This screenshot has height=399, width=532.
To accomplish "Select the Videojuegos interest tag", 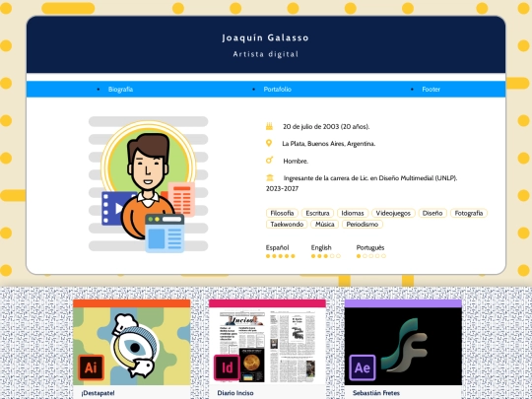I will [393, 213].
